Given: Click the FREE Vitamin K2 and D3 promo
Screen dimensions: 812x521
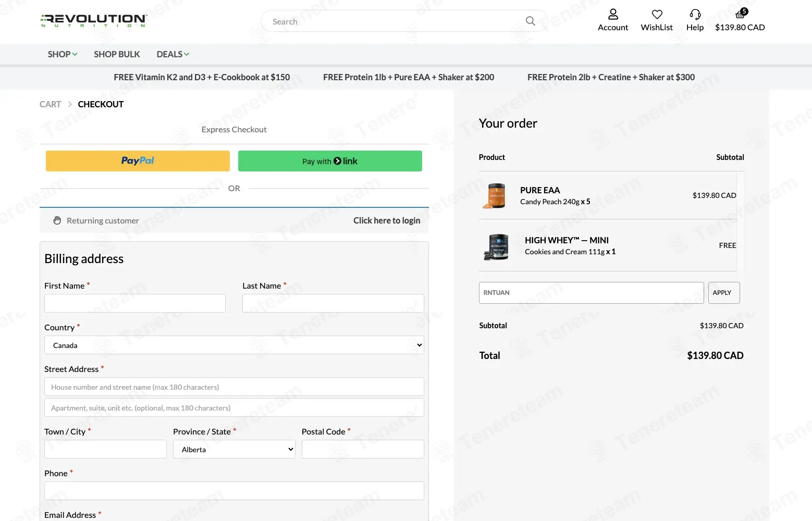Looking at the screenshot, I should click(202, 77).
